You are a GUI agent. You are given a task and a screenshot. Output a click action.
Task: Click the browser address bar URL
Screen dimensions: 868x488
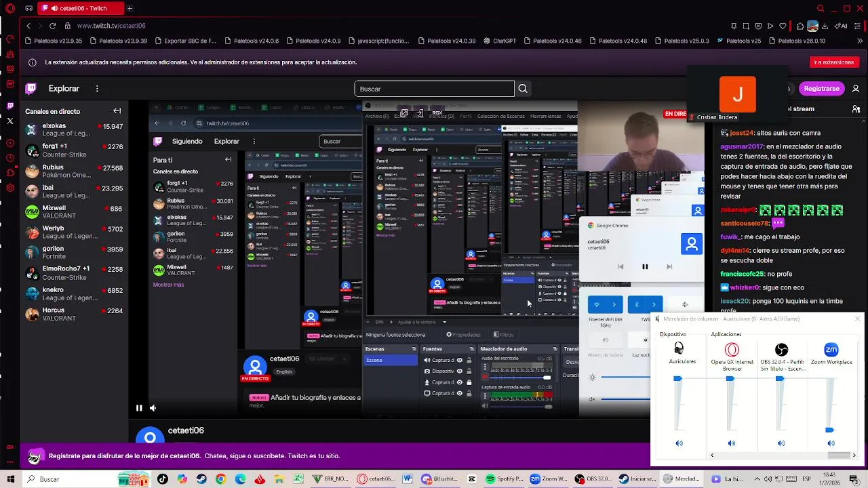[x=111, y=26]
